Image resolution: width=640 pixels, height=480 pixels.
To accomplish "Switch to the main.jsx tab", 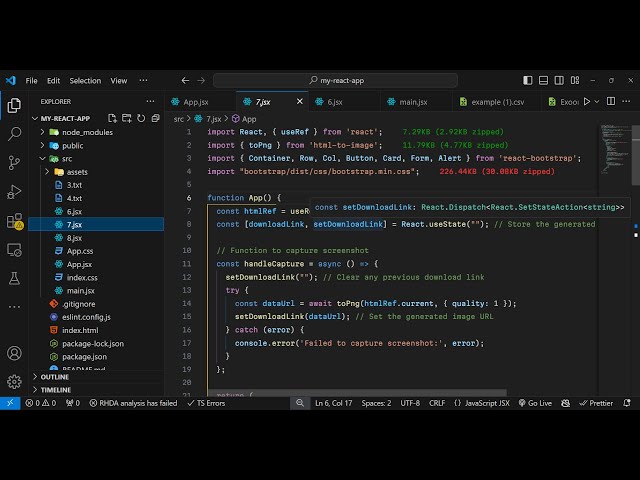I will click(x=412, y=101).
